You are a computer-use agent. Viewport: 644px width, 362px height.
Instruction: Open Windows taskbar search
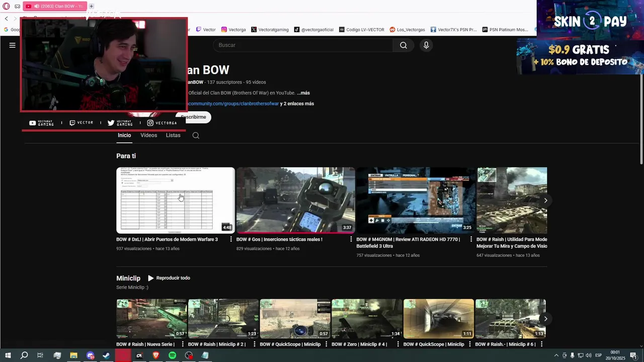pos(24,355)
